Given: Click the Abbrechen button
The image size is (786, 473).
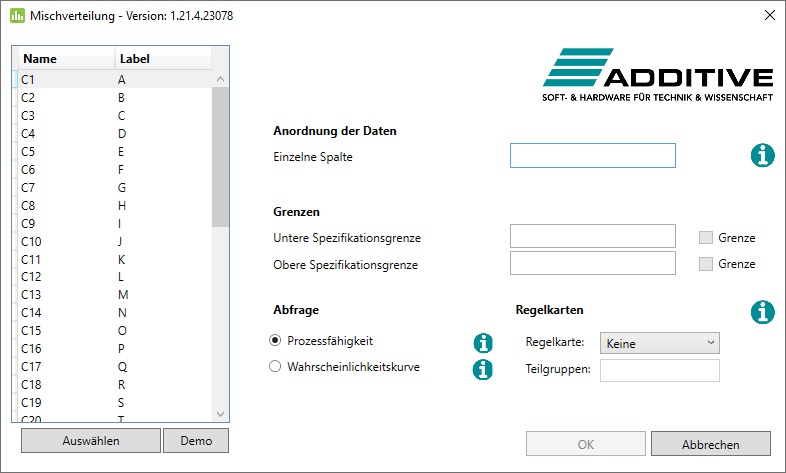Looking at the screenshot, I should pyautogui.click(x=710, y=444).
